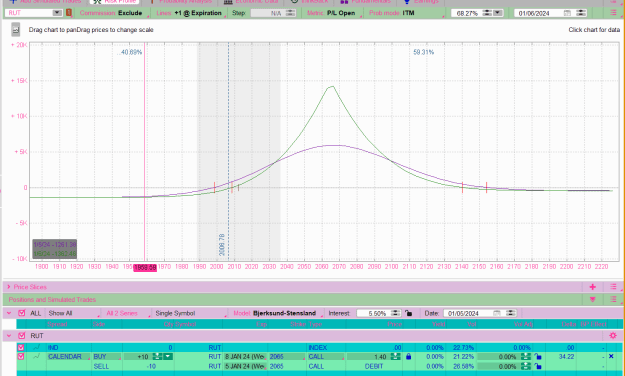
Task: Click the P/L legend box on chart
Action: pos(55,249)
